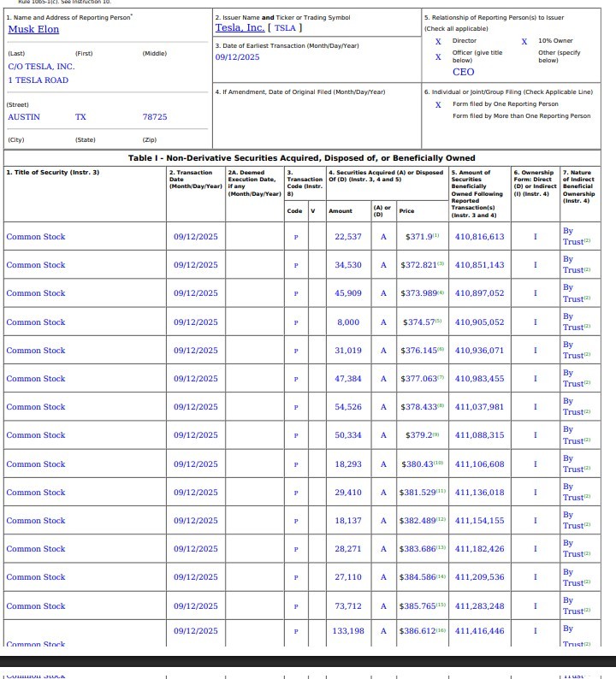The height and width of the screenshot is (679, 616).
Task: Open the Musk Elon reporting person link
Action: [33, 29]
